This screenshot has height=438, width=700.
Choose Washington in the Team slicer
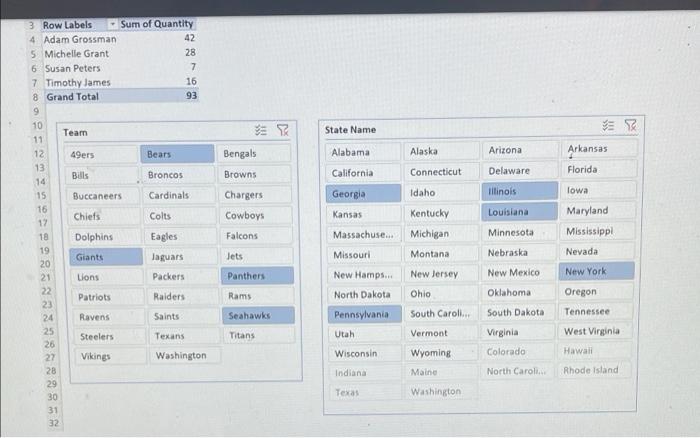[185, 355]
